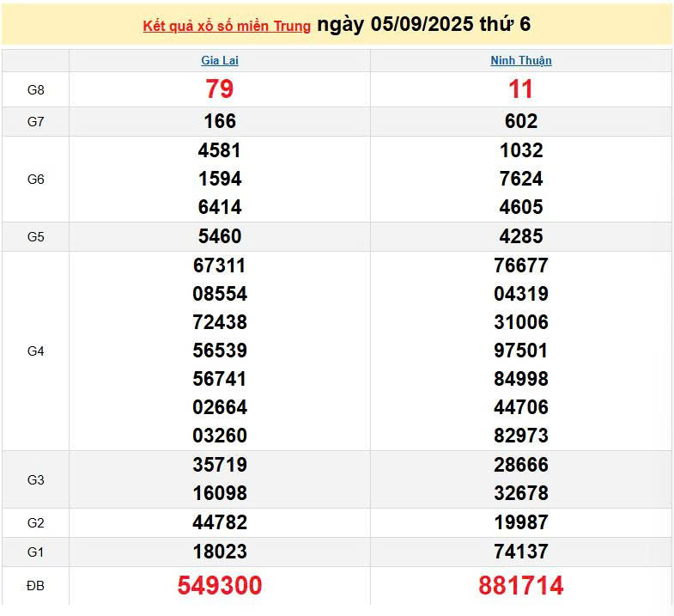The height and width of the screenshot is (616, 674).
Task: Select Ninh Thuận G8 number 11
Action: coord(521,89)
